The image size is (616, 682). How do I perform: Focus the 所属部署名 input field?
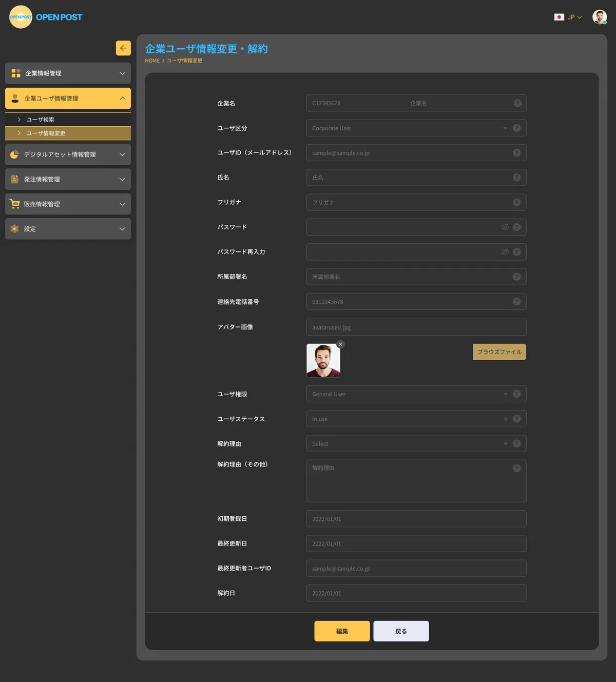point(416,277)
